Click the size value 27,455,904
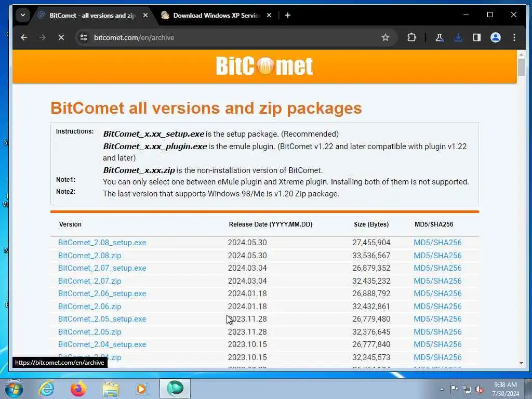The width and height of the screenshot is (532, 399). click(371, 243)
